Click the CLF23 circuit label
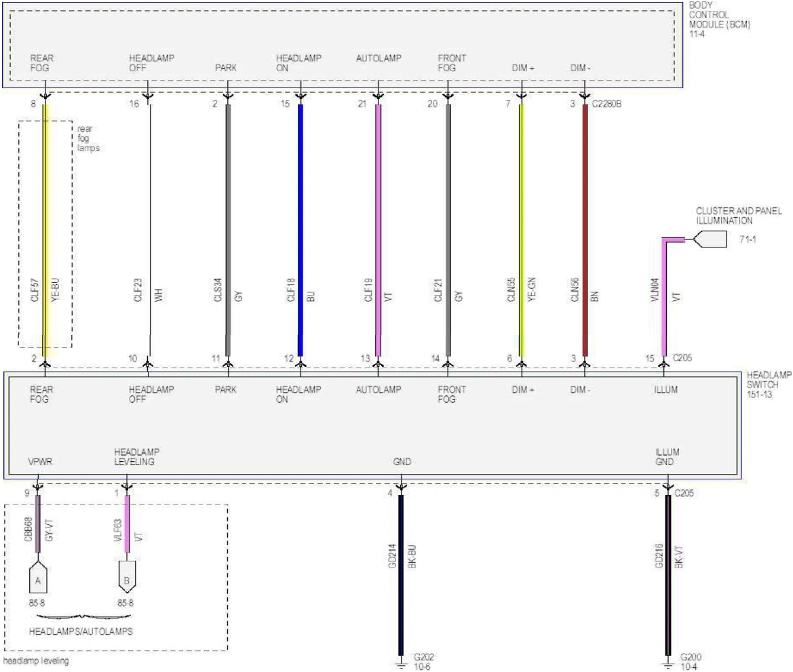 [138, 290]
